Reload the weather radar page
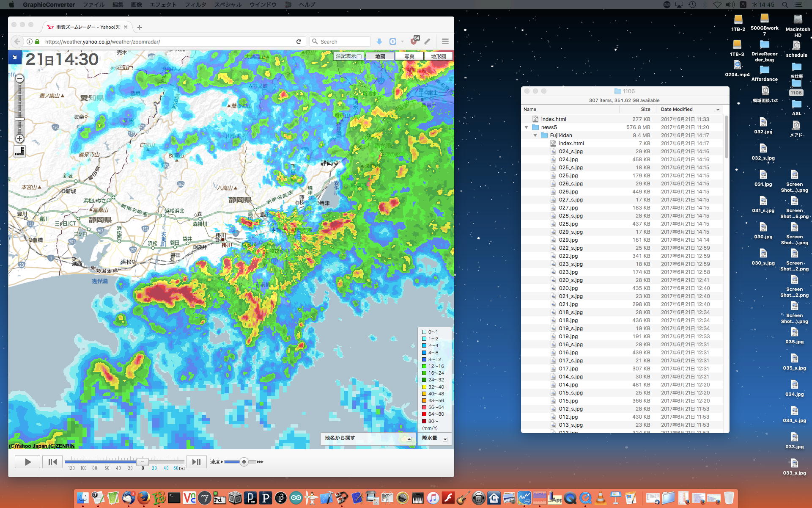Screen dimensions: 812x508 (x=299, y=41)
